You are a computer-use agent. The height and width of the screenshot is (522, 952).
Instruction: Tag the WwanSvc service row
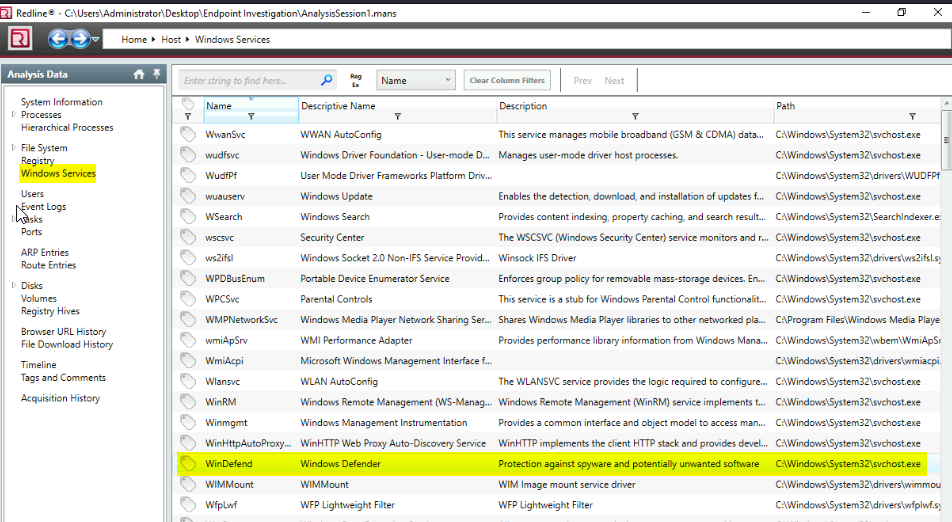pos(188,134)
